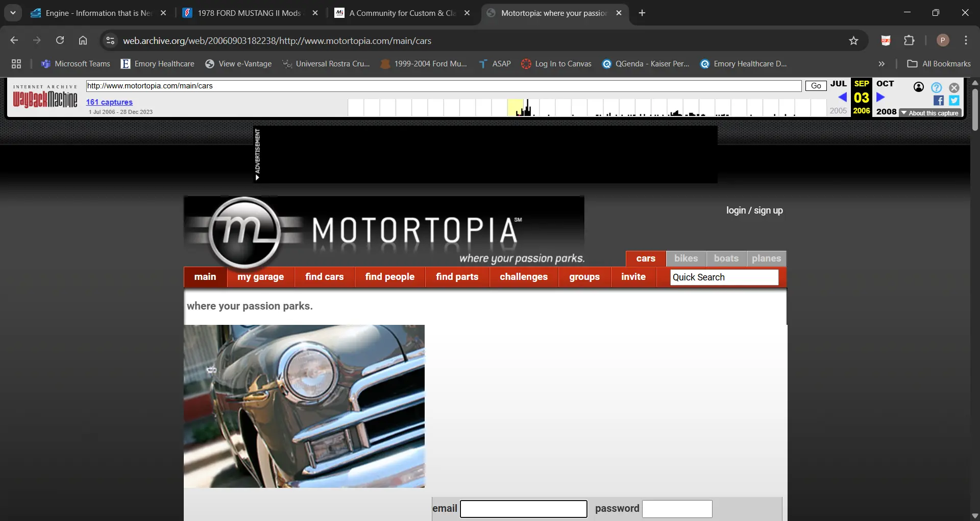Open the View e-Vantage bookmark

(238, 64)
